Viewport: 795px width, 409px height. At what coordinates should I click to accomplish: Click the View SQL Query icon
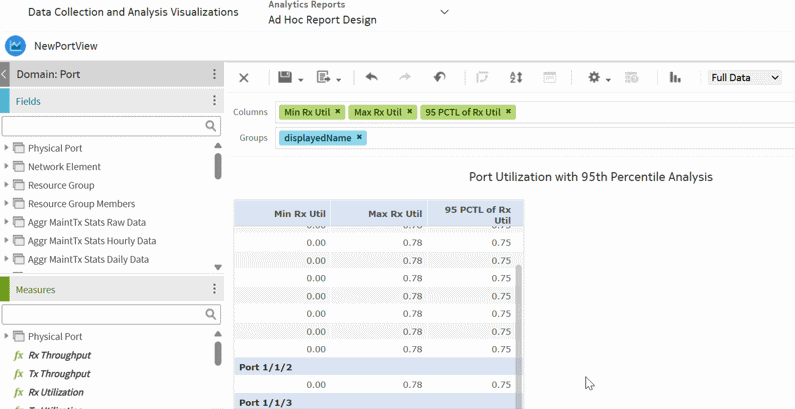(632, 78)
